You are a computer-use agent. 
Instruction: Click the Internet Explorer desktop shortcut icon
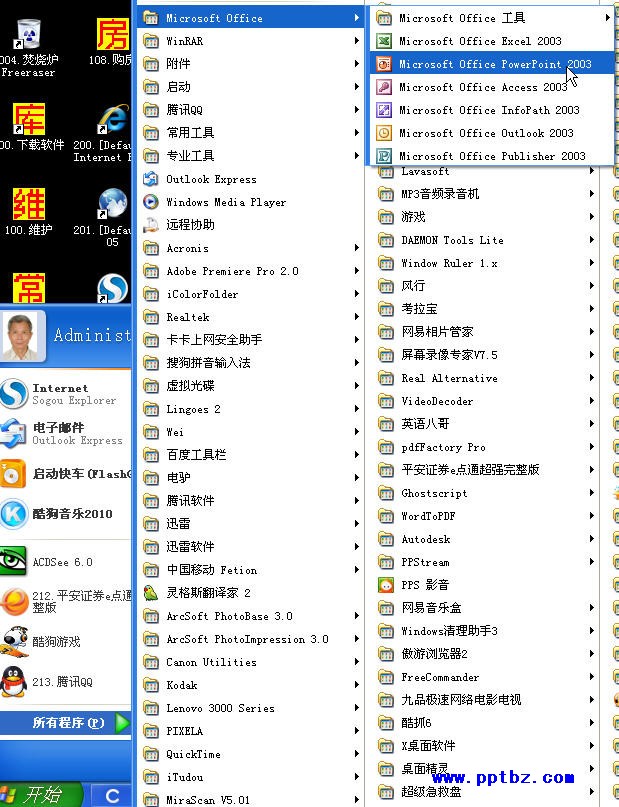coord(113,119)
